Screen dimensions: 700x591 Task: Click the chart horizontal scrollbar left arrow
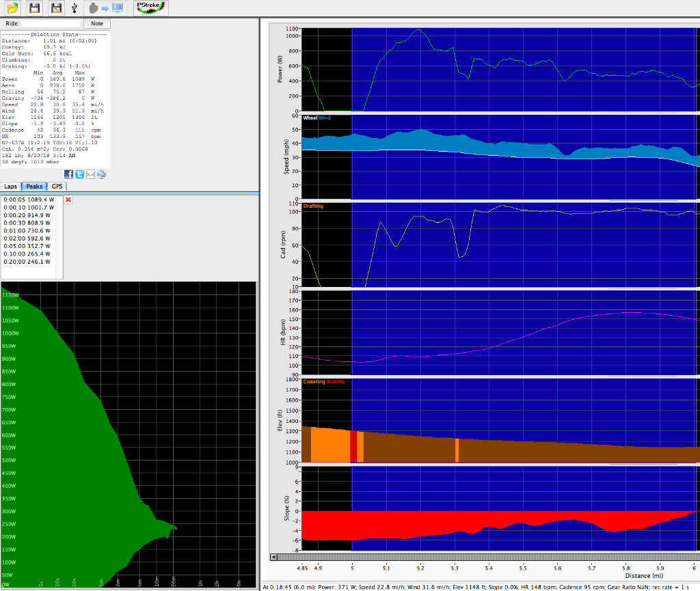point(274,558)
